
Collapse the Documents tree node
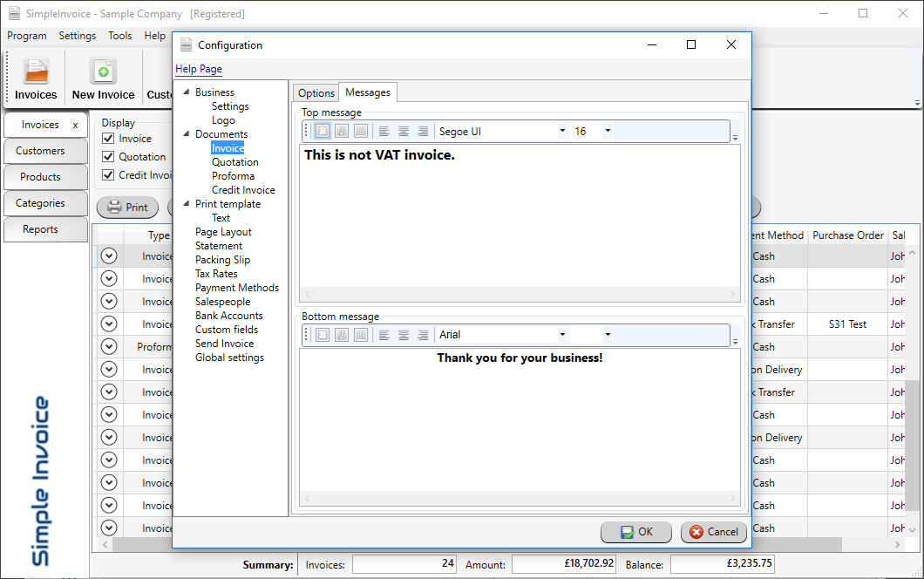187,134
